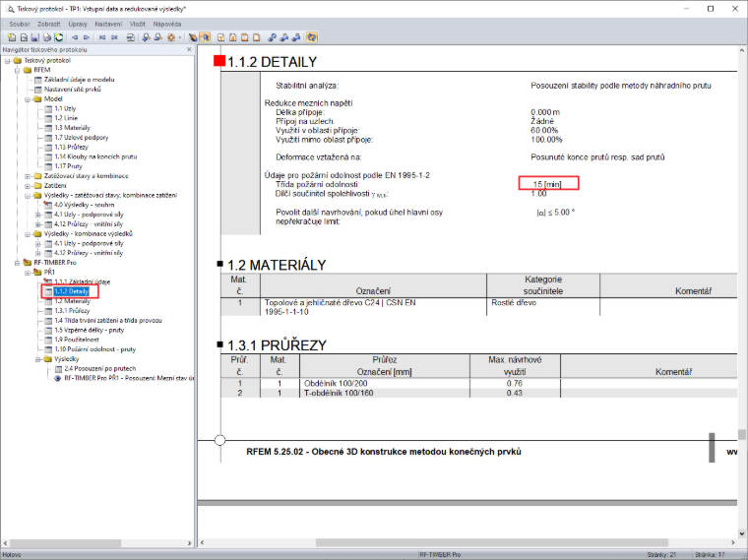The width and height of the screenshot is (748, 560).
Task: Select 1.7 Uzlové podpory in navigator
Action: coord(81,138)
